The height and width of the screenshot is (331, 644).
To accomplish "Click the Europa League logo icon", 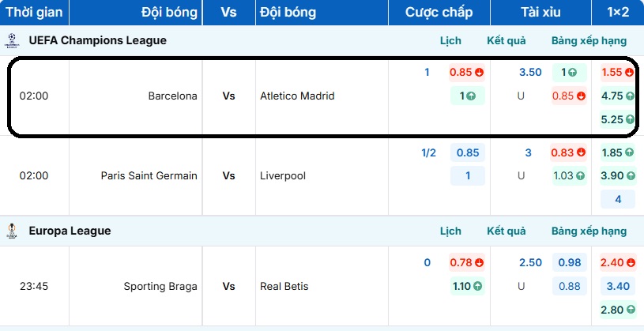I will point(12,231).
